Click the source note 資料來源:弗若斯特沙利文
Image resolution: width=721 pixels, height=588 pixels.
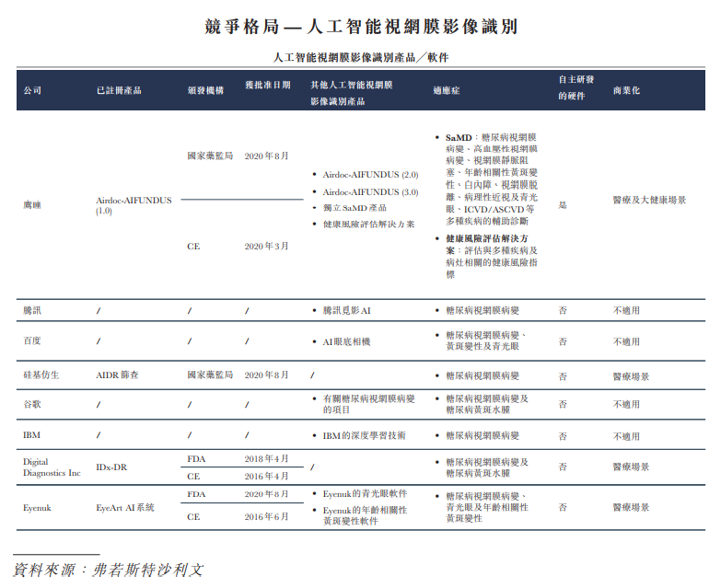[x=108, y=571]
